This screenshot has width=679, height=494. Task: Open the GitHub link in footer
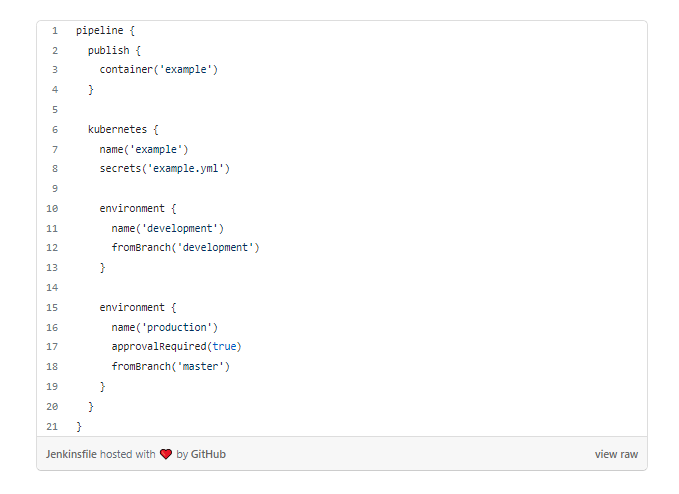(x=208, y=454)
